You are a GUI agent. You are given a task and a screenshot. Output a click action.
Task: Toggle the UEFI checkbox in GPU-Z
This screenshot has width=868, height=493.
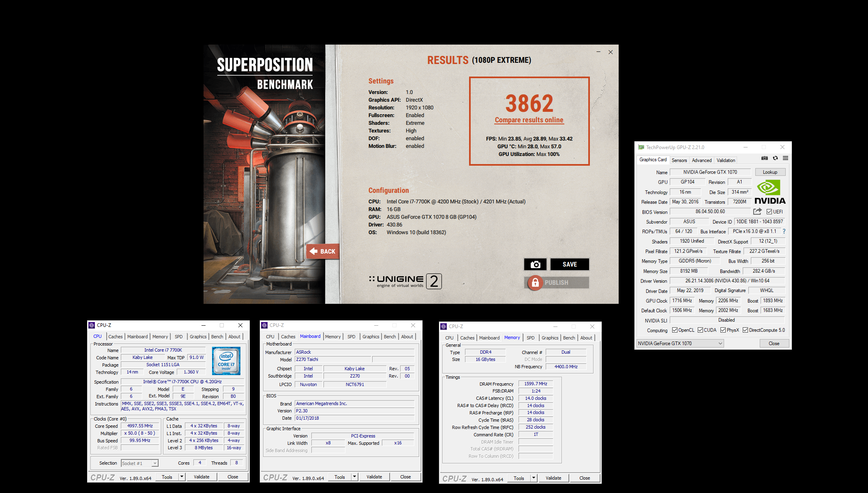tap(769, 211)
